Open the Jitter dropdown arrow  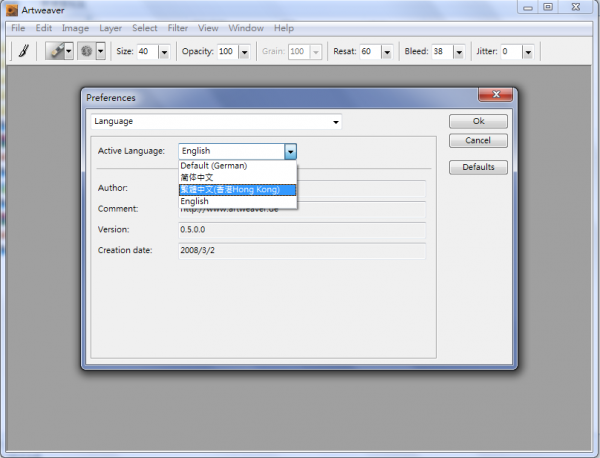click(528, 52)
